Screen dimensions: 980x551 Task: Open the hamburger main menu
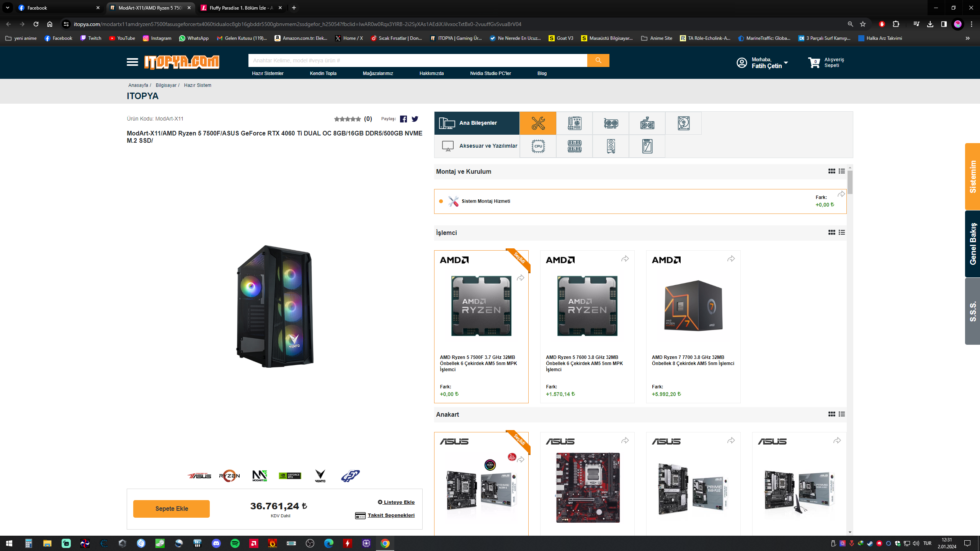(132, 62)
